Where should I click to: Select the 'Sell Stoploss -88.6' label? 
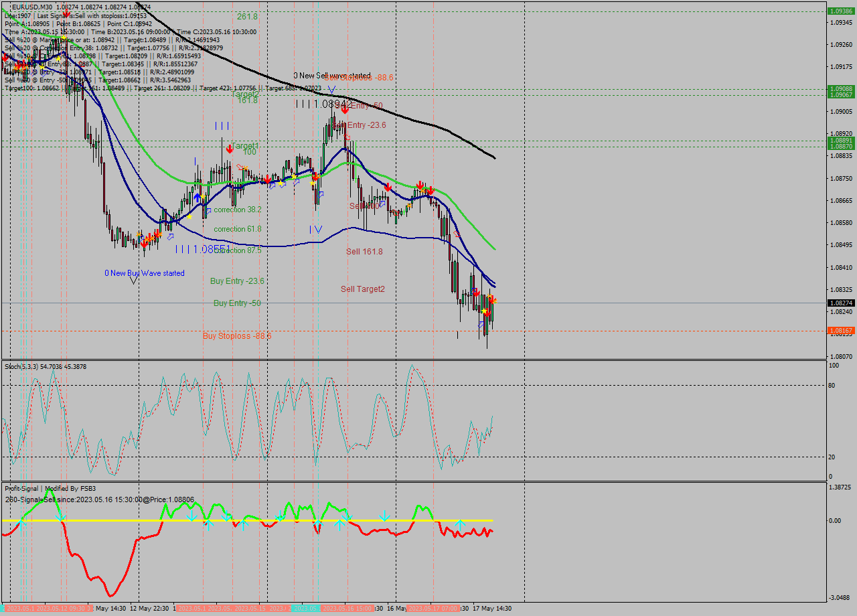(x=359, y=78)
